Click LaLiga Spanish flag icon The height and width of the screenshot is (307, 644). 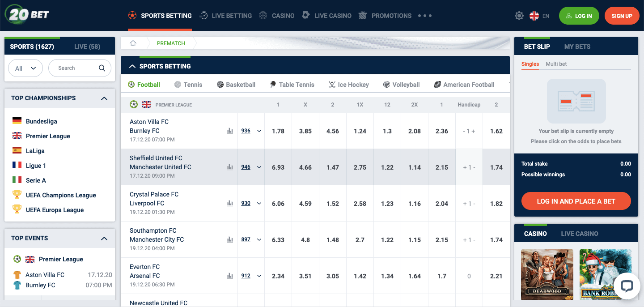point(17,150)
